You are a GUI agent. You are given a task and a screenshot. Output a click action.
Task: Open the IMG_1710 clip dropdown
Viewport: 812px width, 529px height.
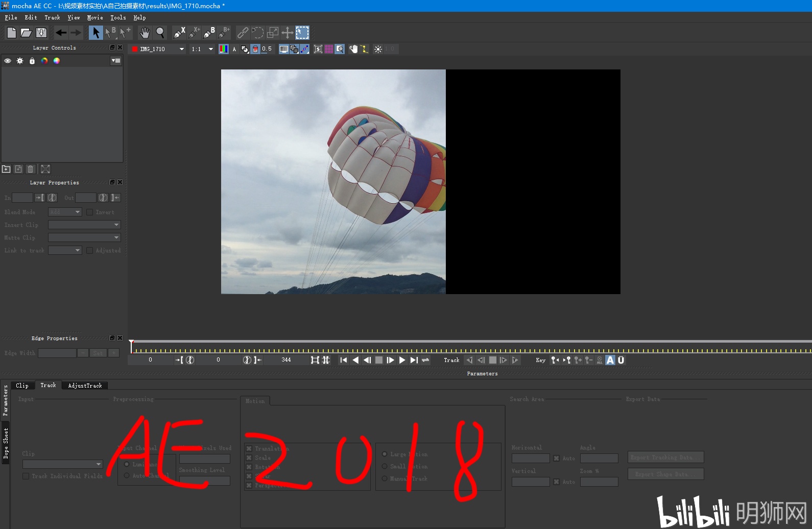[158, 49]
